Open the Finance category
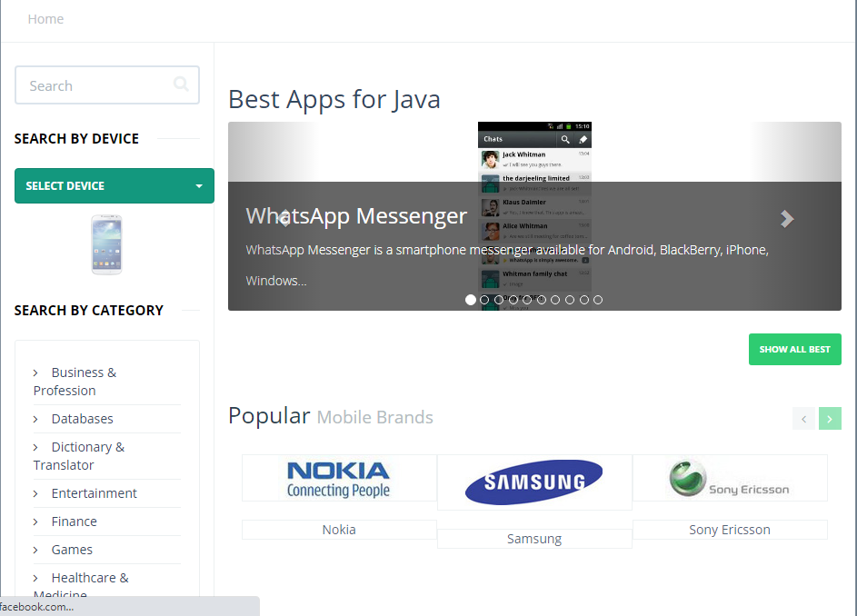This screenshot has width=857, height=616. point(74,522)
